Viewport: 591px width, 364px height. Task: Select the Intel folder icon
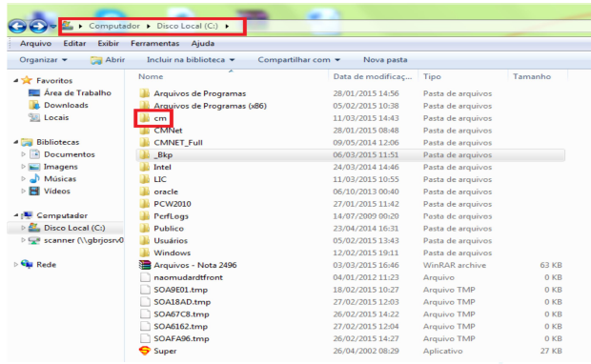click(x=144, y=167)
